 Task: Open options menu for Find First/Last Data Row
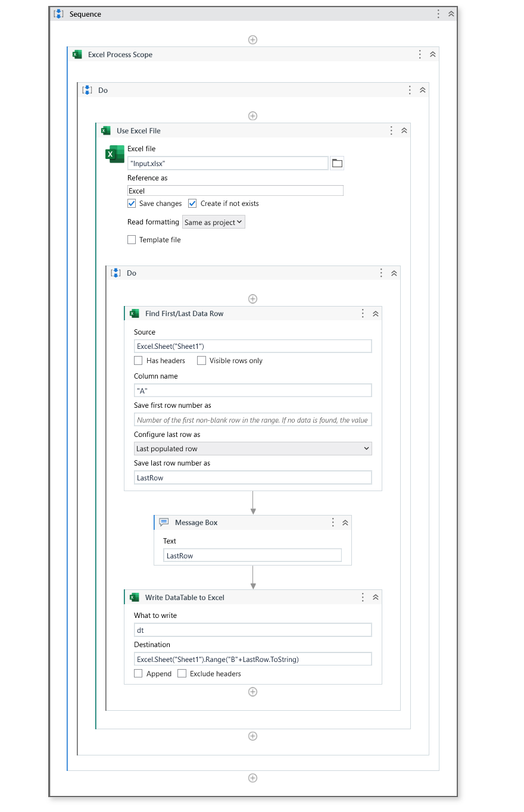click(x=363, y=313)
